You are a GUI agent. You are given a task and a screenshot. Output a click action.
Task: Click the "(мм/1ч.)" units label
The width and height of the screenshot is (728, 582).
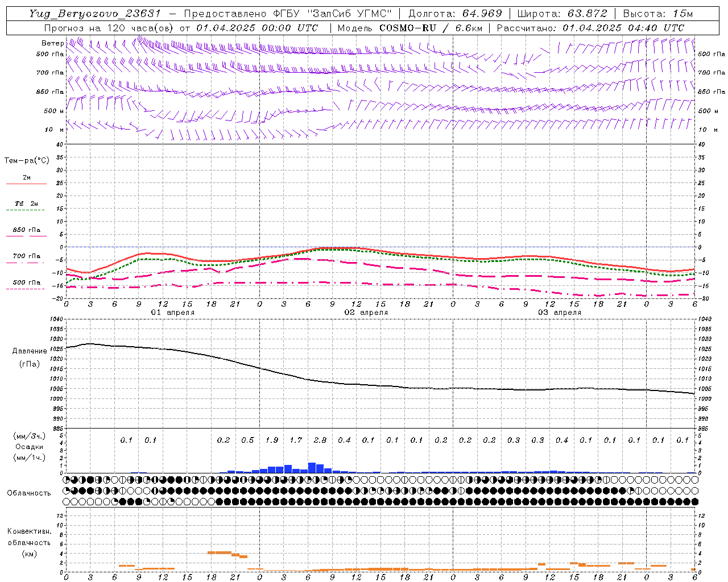click(30, 458)
